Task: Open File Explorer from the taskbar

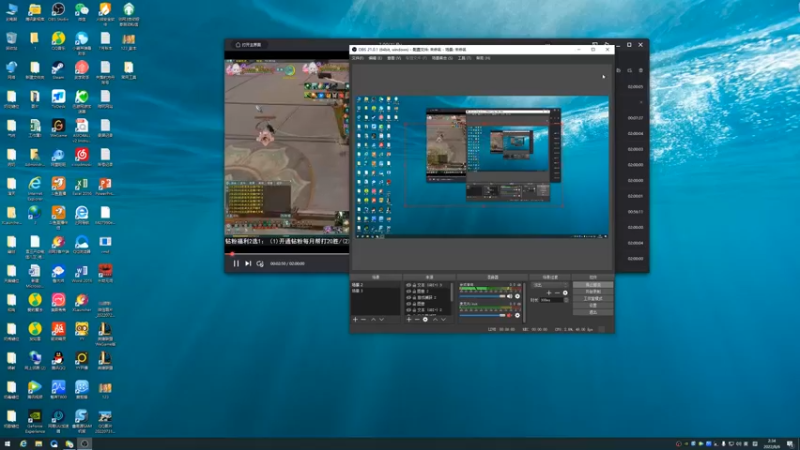Action: (39, 444)
